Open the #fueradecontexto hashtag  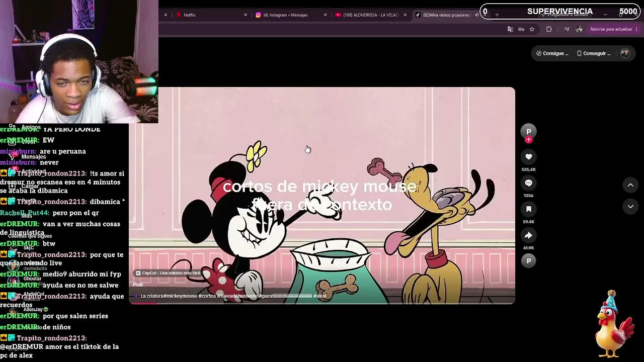237,296
